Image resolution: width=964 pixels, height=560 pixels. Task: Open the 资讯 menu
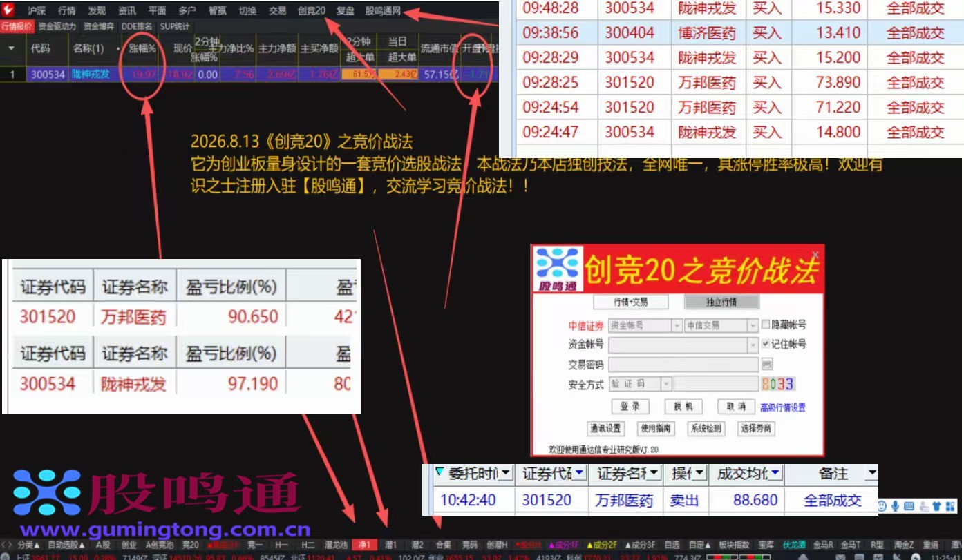click(127, 11)
